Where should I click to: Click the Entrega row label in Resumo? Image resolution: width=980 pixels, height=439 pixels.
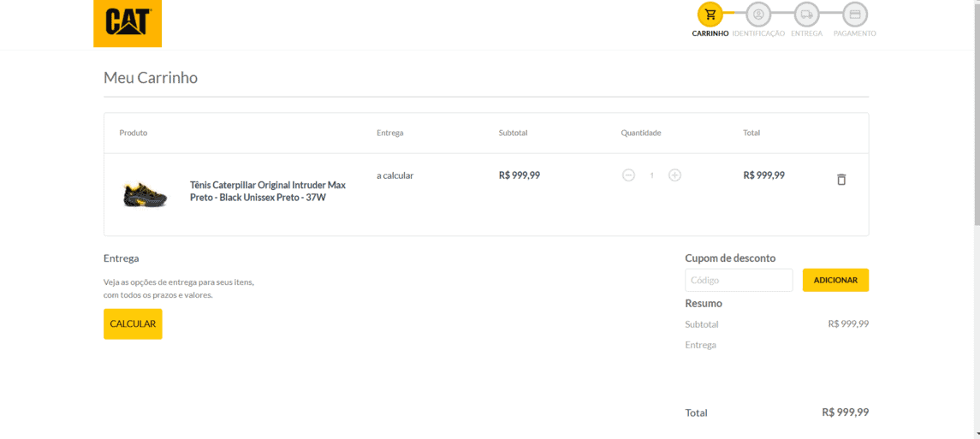pyautogui.click(x=701, y=345)
